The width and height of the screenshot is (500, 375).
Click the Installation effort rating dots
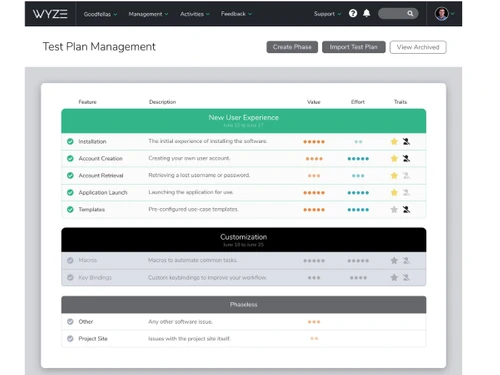(x=358, y=142)
